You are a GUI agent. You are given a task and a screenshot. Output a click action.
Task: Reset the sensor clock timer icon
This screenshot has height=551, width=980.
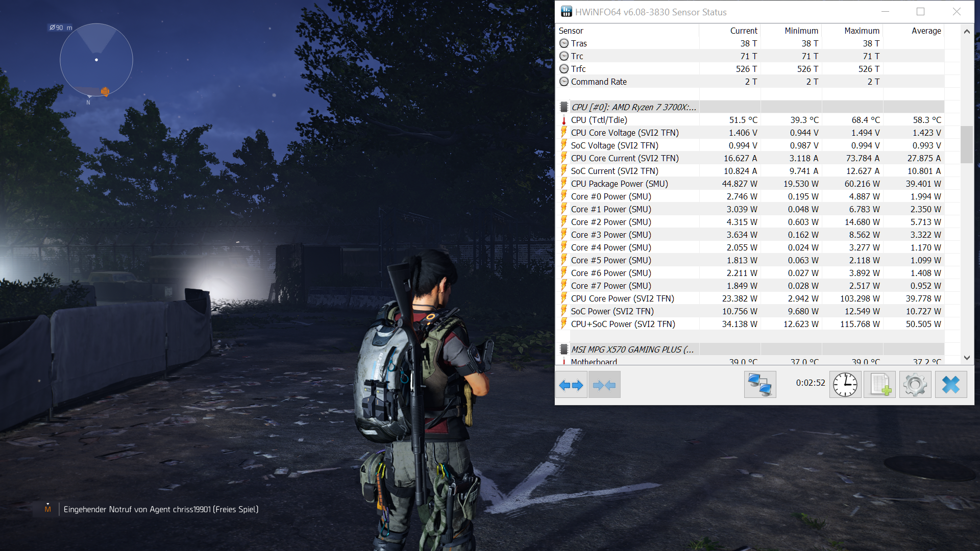pyautogui.click(x=845, y=385)
